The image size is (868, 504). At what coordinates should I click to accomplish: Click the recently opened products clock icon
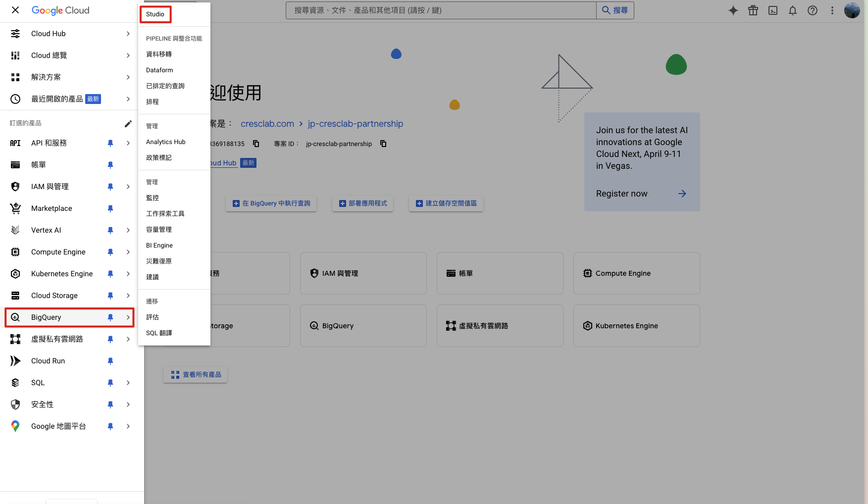(x=15, y=99)
